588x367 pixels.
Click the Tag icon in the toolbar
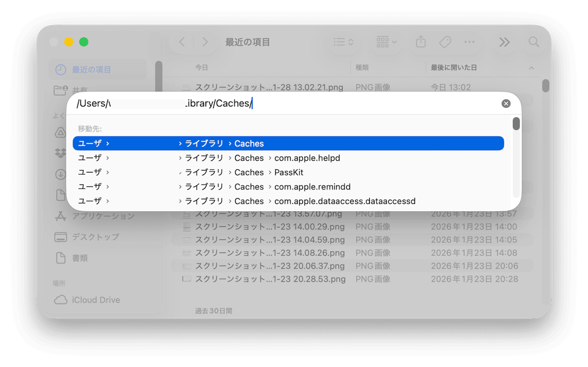[x=445, y=42]
